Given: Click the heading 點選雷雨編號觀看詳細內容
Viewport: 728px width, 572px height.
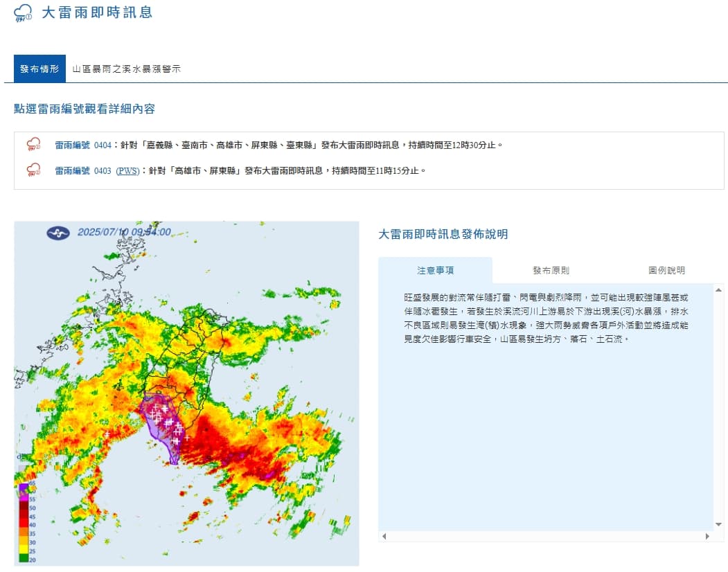Looking at the screenshot, I should 84,109.
